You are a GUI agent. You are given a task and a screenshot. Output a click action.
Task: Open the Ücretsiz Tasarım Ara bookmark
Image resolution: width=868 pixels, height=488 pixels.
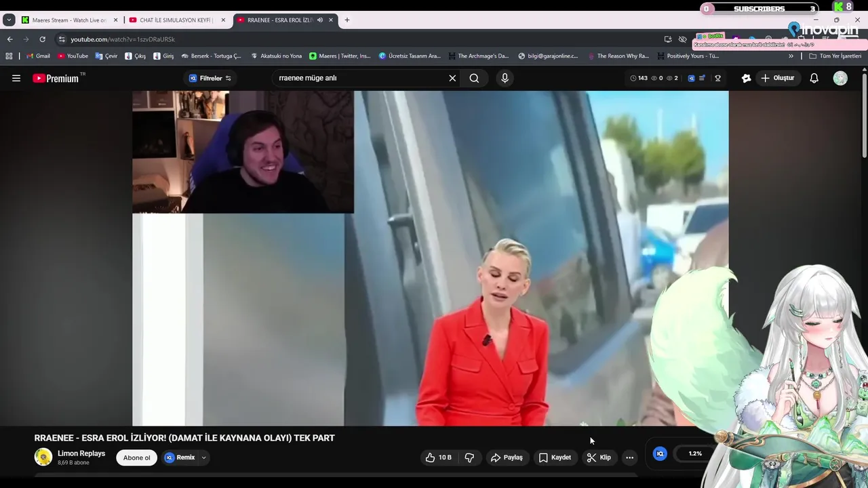[x=410, y=56]
